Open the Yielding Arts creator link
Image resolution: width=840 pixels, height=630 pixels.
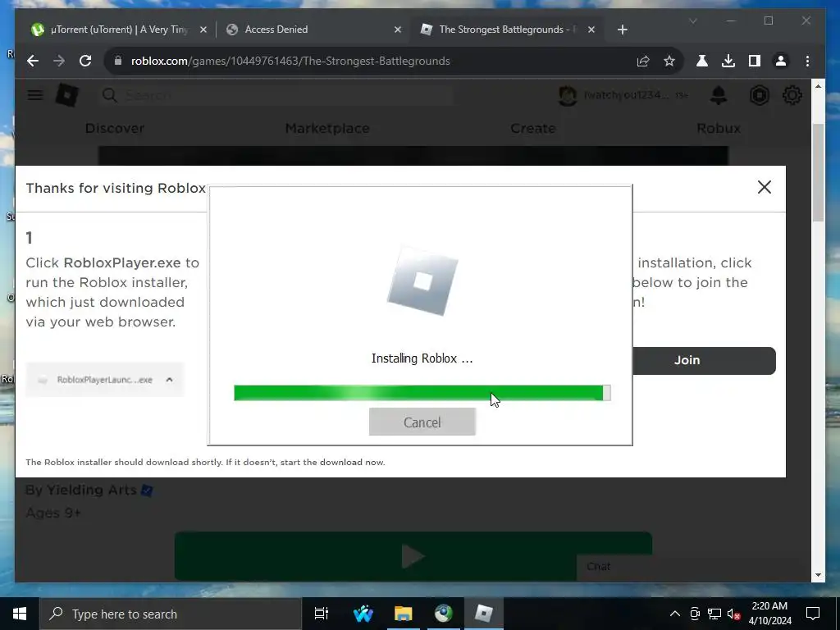pyautogui.click(x=91, y=490)
